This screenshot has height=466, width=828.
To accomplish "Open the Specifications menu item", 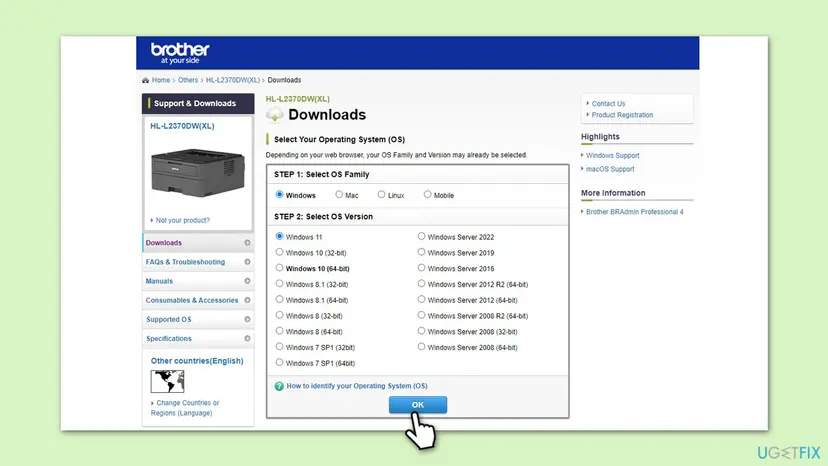I will click(198, 338).
